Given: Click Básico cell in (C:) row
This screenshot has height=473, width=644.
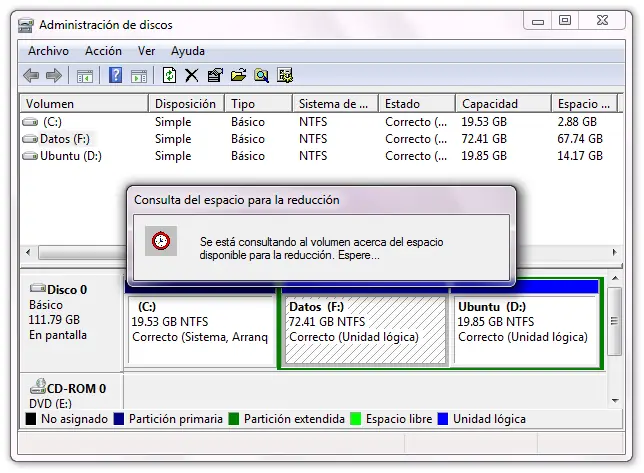Looking at the screenshot, I should pos(248,122).
